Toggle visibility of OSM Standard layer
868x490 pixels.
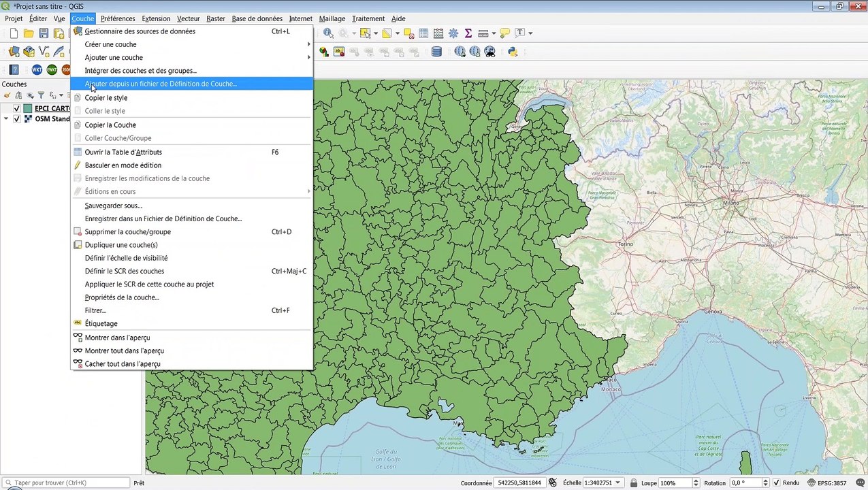(x=16, y=119)
